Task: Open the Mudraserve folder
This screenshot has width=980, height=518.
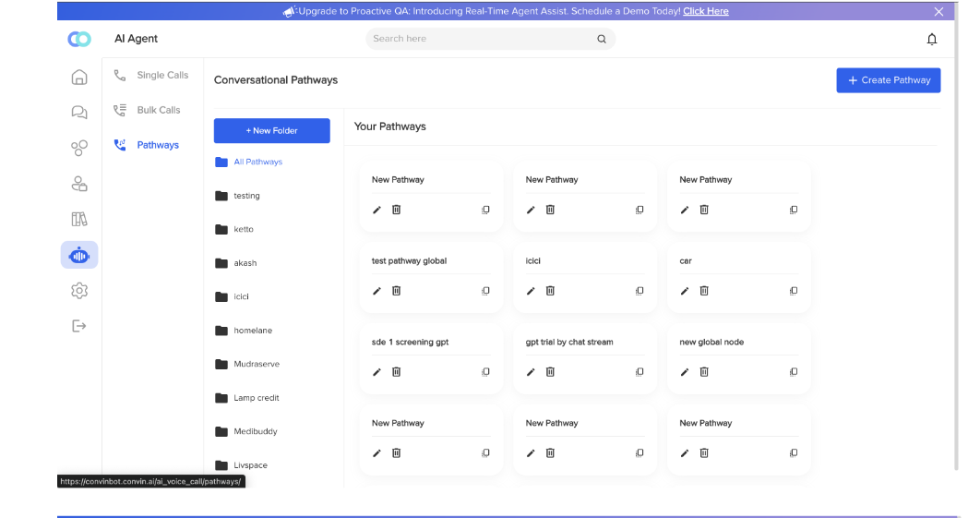Action: coord(247,364)
